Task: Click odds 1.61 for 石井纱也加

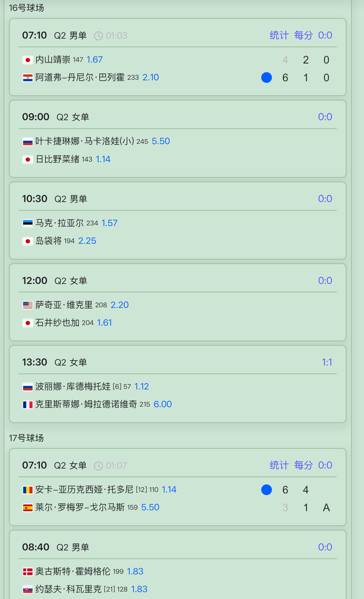Action: point(104,323)
